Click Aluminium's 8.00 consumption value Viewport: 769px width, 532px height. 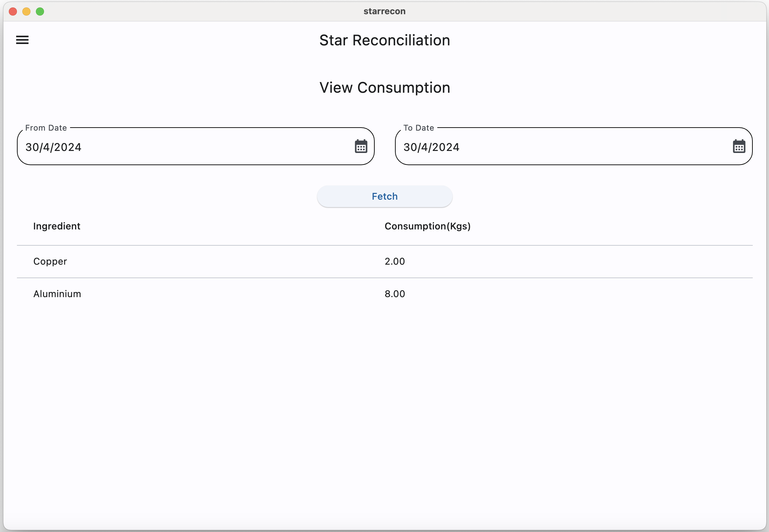click(x=395, y=294)
